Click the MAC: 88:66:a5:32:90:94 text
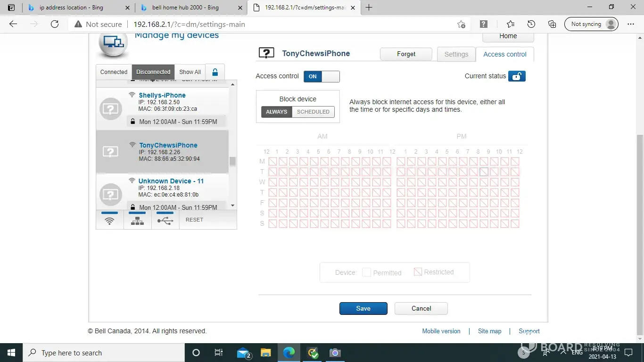 [x=169, y=159]
